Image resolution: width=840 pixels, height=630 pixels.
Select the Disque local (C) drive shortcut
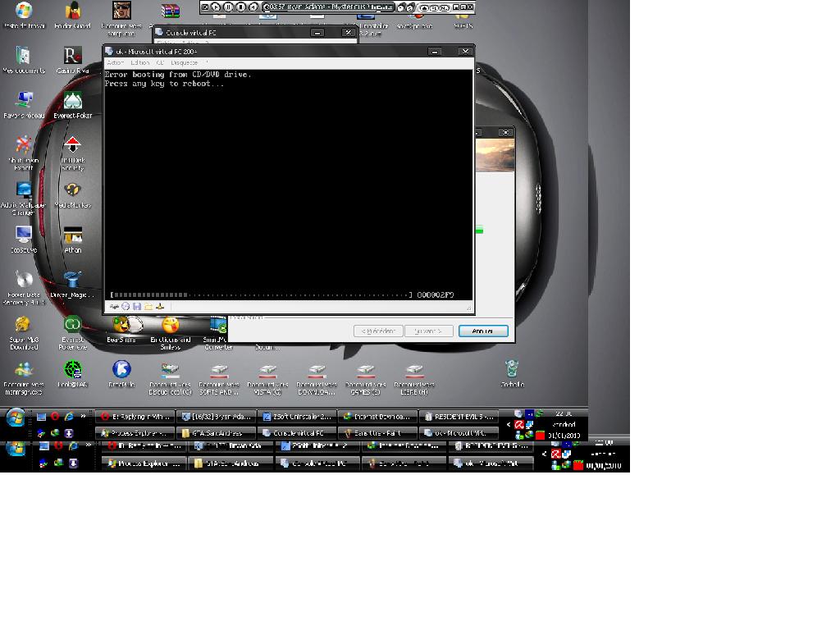coord(171,378)
